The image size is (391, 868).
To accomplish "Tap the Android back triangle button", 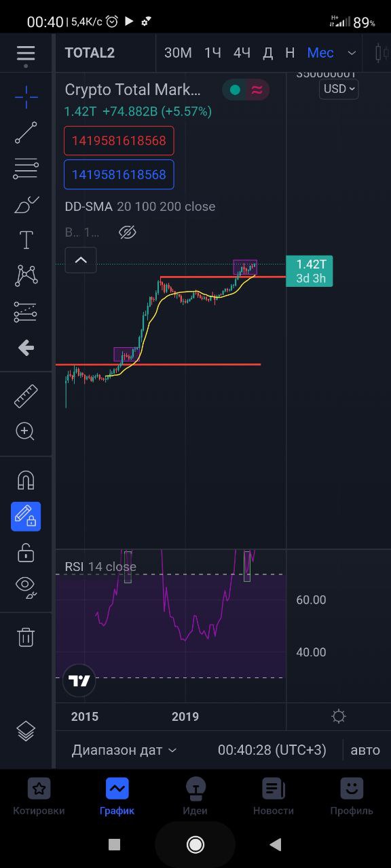I will [x=276, y=844].
